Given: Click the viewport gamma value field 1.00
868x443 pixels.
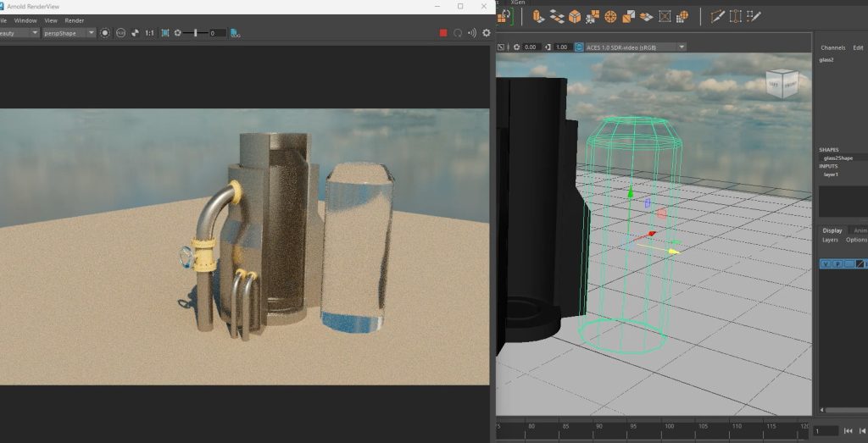Looking at the screenshot, I should pyautogui.click(x=561, y=47).
